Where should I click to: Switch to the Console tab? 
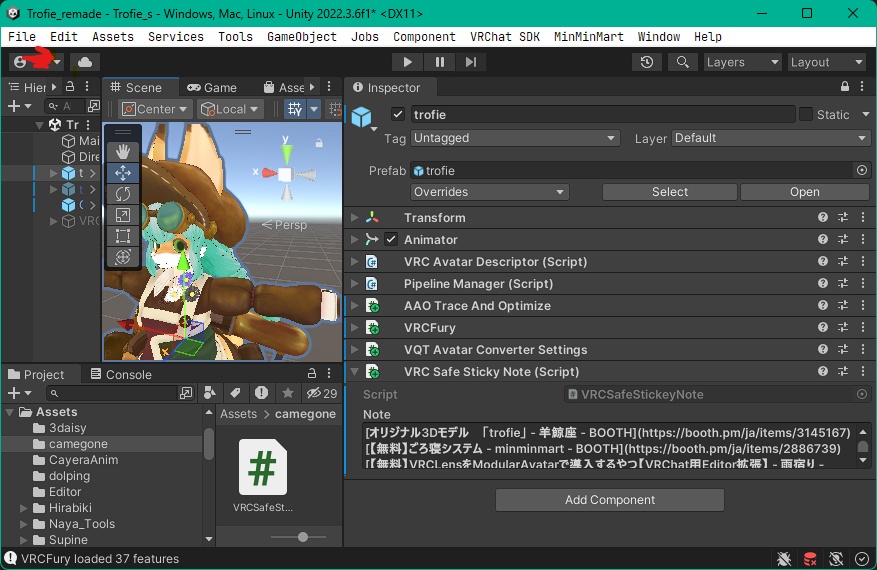(x=121, y=374)
